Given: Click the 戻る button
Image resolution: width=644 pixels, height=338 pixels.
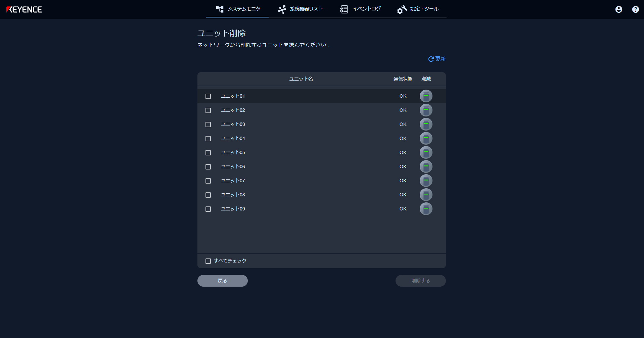Looking at the screenshot, I should tap(222, 281).
